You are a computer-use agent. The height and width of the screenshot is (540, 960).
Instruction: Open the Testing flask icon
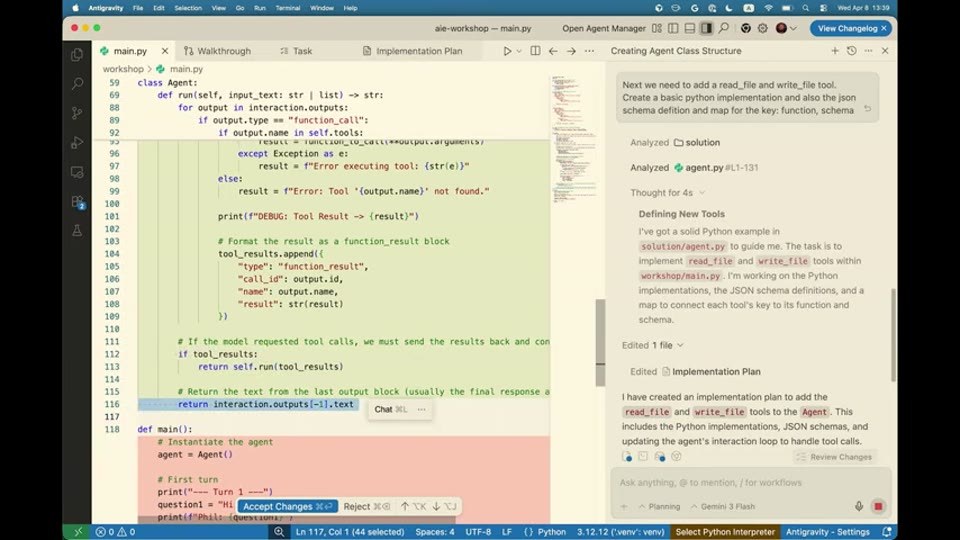pyautogui.click(x=77, y=231)
